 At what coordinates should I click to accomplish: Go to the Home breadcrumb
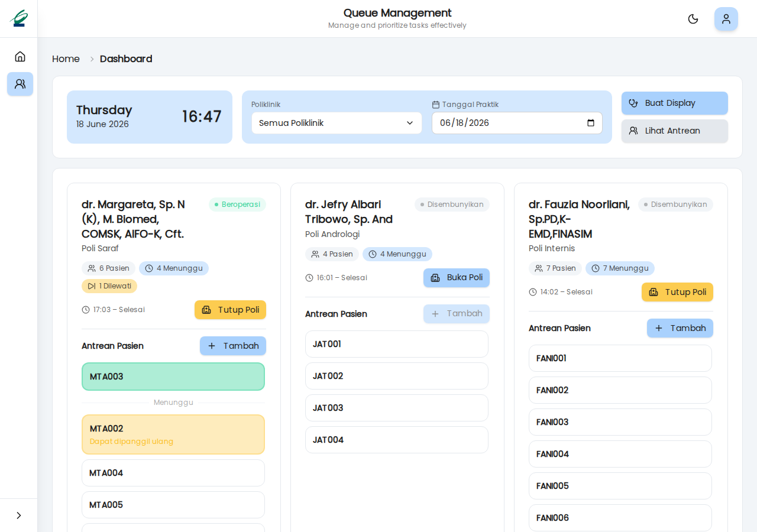tap(66, 59)
